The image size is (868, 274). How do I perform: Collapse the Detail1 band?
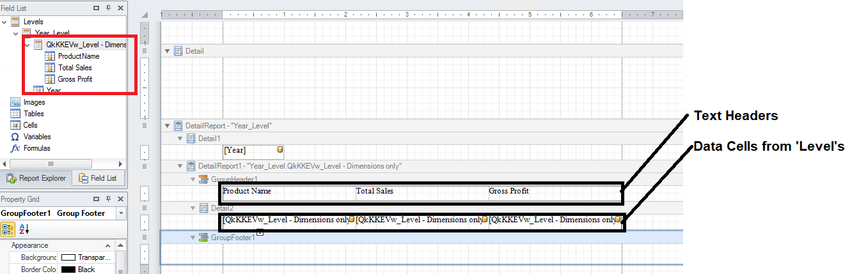(x=180, y=138)
